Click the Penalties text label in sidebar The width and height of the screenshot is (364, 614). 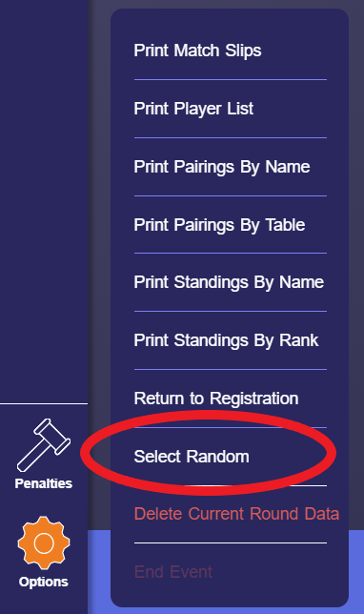[44, 483]
